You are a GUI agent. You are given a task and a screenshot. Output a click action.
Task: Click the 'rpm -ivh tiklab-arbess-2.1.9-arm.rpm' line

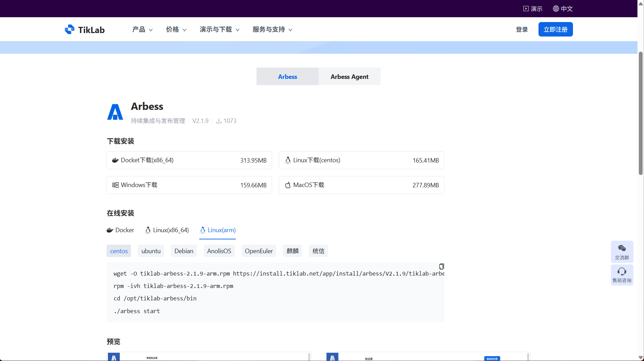click(173, 286)
